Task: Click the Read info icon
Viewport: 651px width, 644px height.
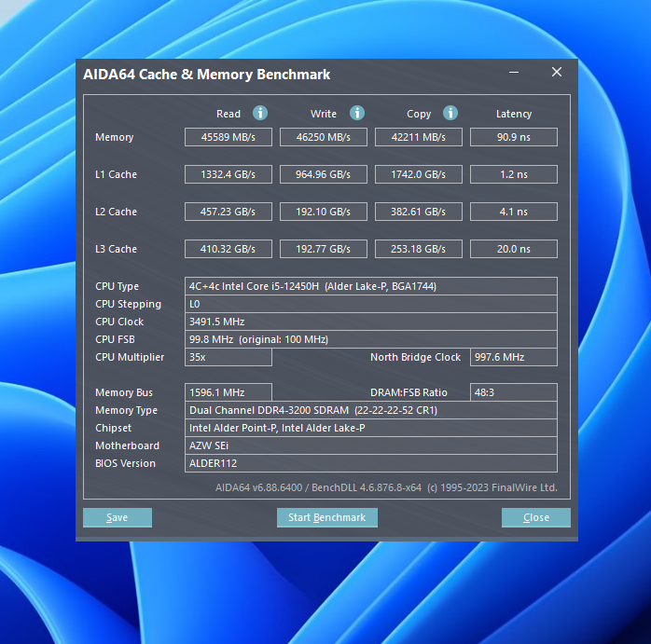Action: (x=260, y=113)
